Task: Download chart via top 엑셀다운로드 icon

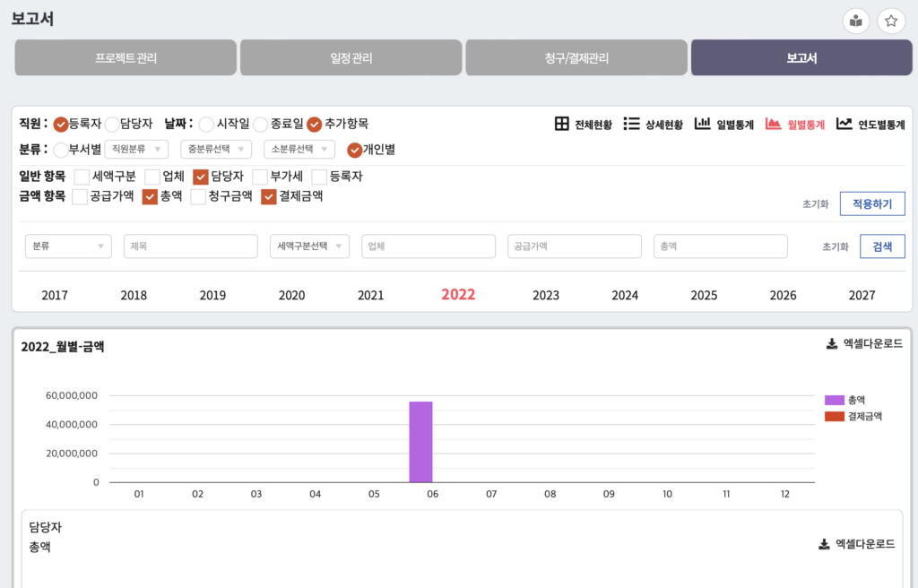Action: coord(831,343)
